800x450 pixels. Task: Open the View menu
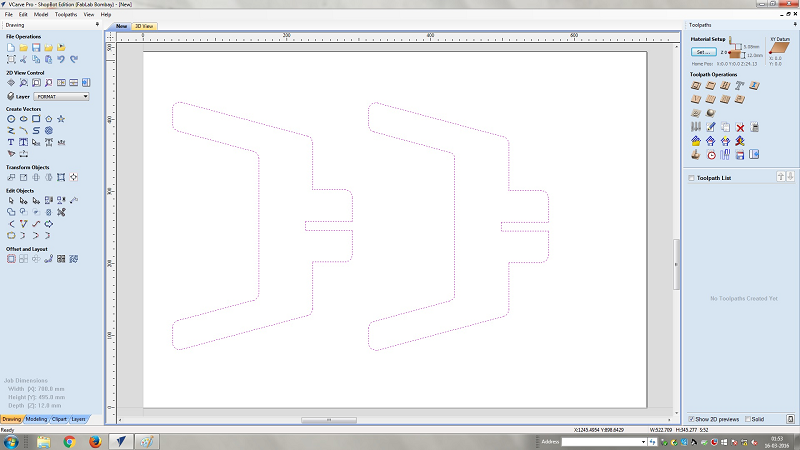point(89,14)
